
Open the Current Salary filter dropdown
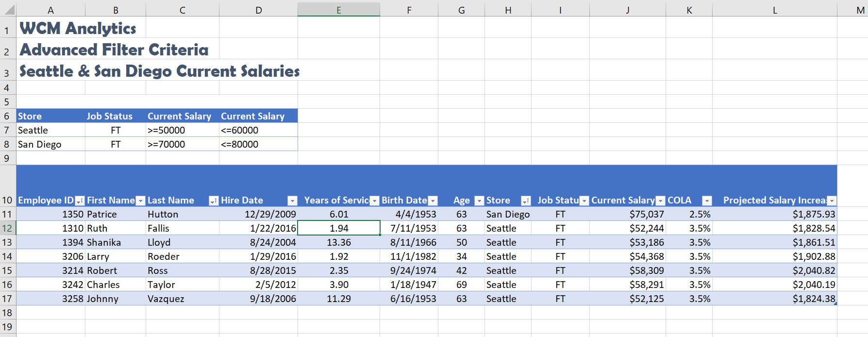tap(660, 201)
